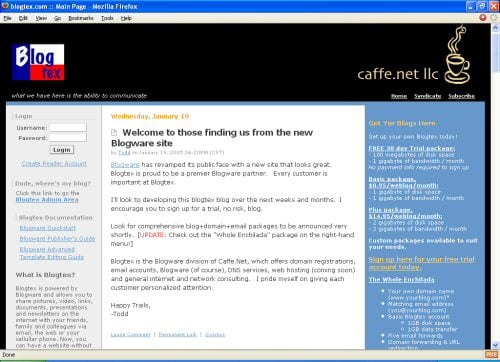
Task: Click the 'What is Blogtex?' heading
Action: (x=45, y=275)
